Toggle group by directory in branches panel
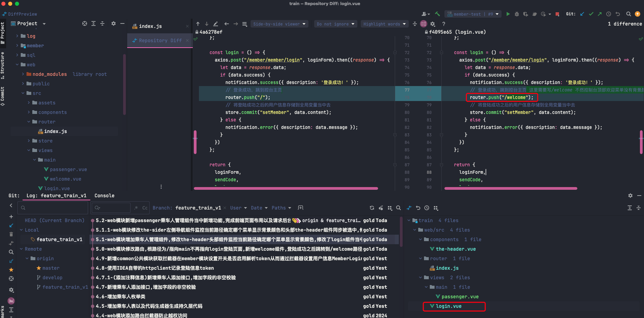The height and width of the screenshot is (318, 644). (11, 301)
